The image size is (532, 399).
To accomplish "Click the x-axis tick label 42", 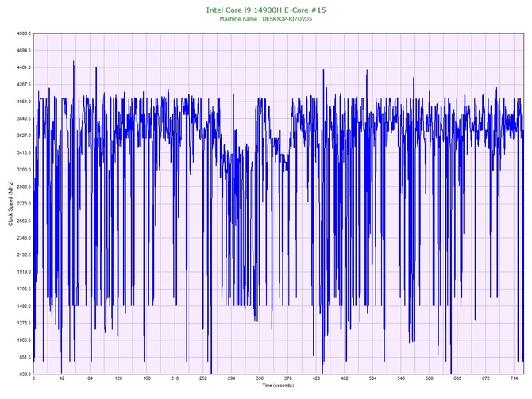I will (x=62, y=378).
